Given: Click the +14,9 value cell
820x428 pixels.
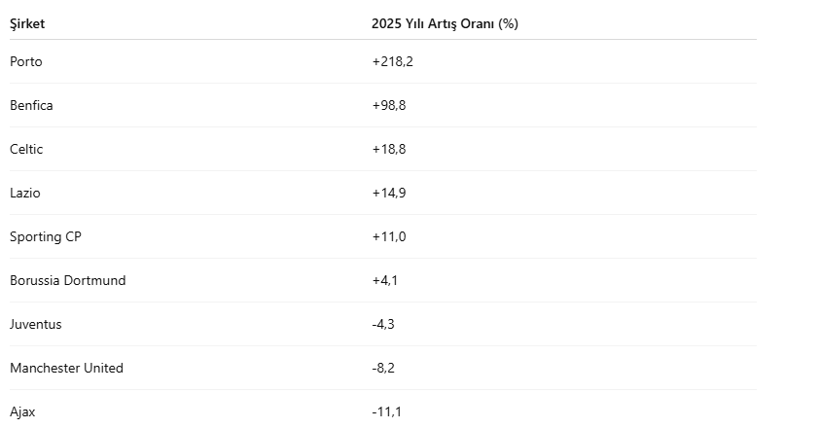Looking at the screenshot, I should click(388, 193).
